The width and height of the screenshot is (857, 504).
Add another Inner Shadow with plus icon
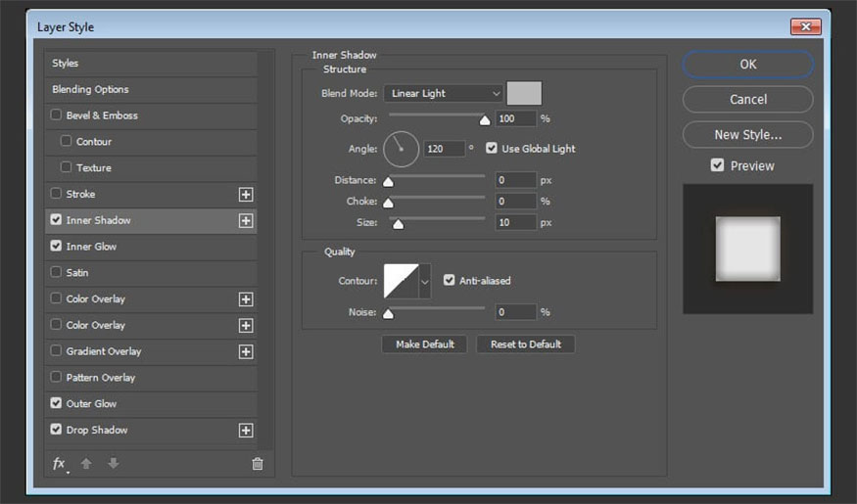[x=246, y=221]
